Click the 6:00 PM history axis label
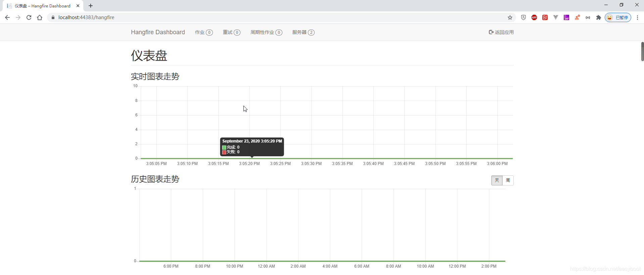 [x=171, y=266]
